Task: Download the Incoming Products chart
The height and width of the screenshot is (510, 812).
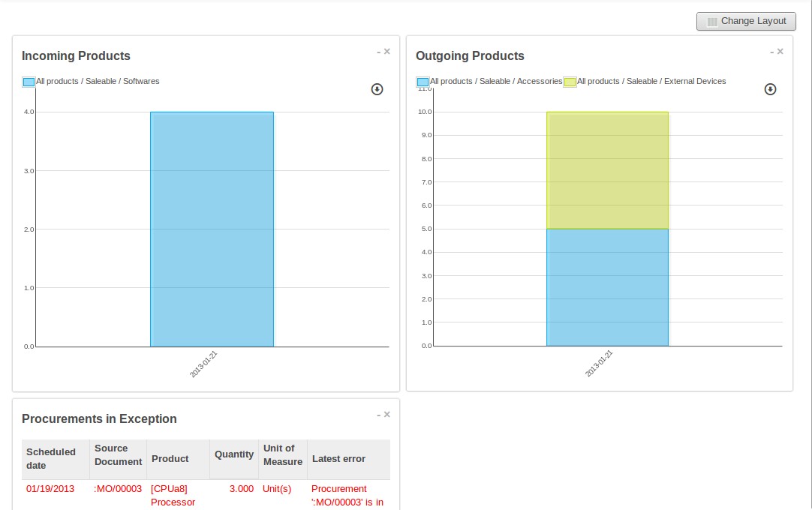Action: coord(377,89)
